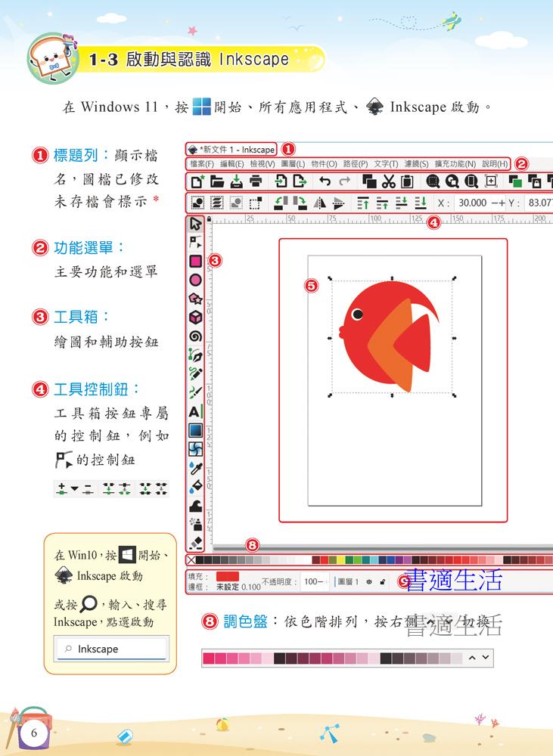Click Zoom to fit selection icon

[433, 181]
